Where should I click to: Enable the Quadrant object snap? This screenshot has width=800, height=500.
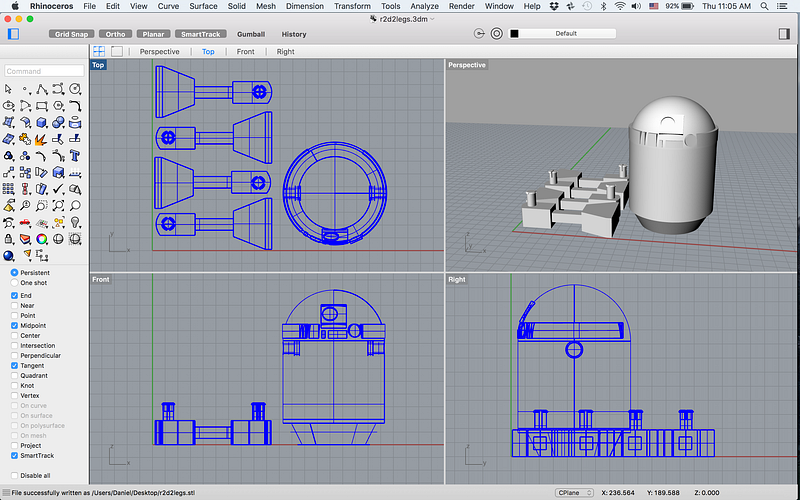tap(14, 376)
